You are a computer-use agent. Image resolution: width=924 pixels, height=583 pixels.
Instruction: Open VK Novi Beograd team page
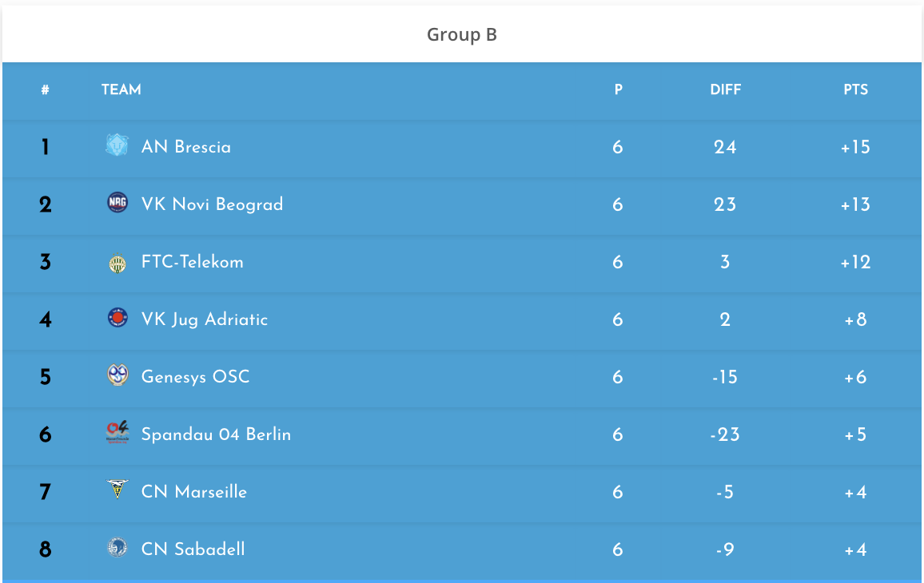[212, 204]
